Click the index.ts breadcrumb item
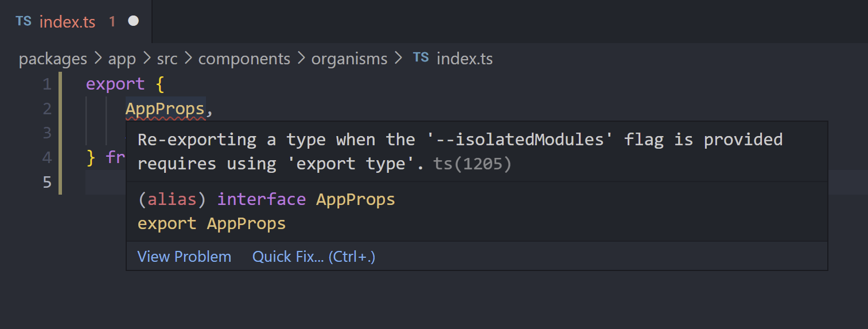Image resolution: width=868 pixels, height=329 pixels. tap(465, 59)
